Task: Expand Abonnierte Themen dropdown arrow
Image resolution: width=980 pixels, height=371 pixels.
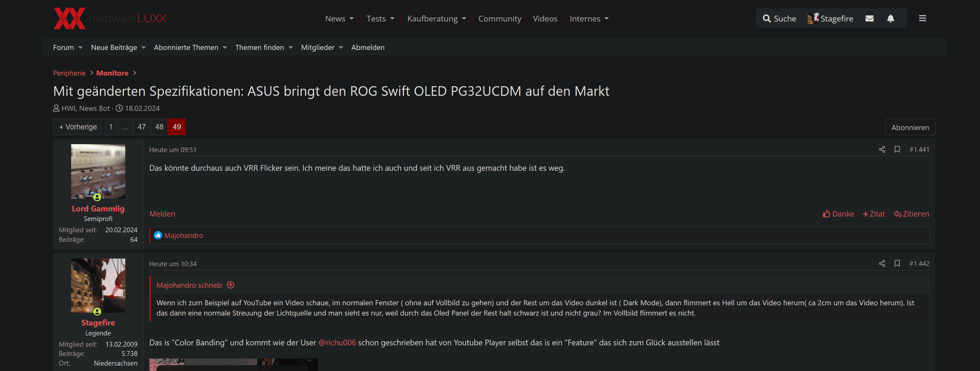Action: tap(225, 47)
